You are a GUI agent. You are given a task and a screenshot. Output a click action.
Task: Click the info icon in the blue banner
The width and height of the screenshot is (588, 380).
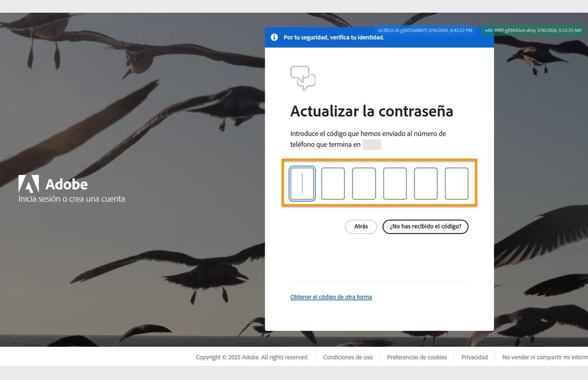click(274, 37)
